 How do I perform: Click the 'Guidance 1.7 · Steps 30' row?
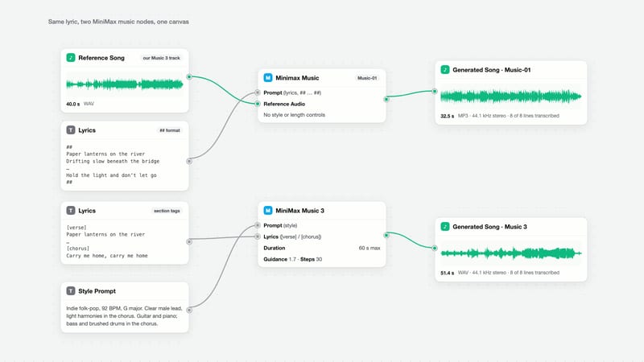(293, 259)
